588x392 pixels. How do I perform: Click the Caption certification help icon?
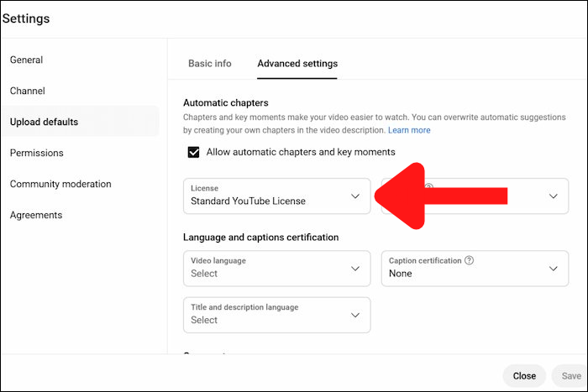point(469,260)
